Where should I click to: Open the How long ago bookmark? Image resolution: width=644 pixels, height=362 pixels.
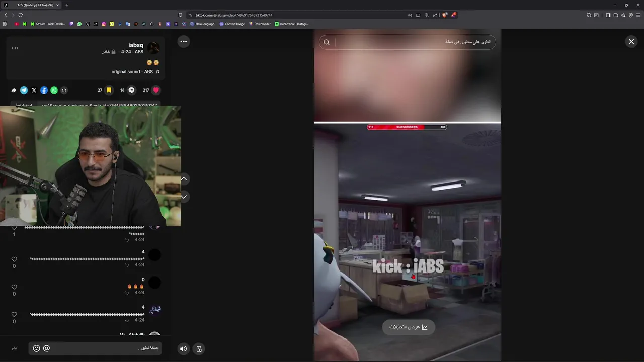point(202,24)
